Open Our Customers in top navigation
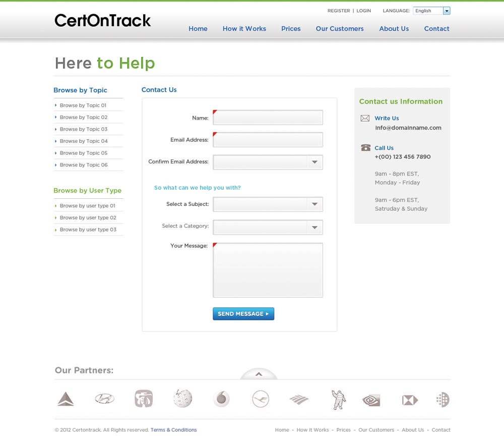 pos(340,29)
